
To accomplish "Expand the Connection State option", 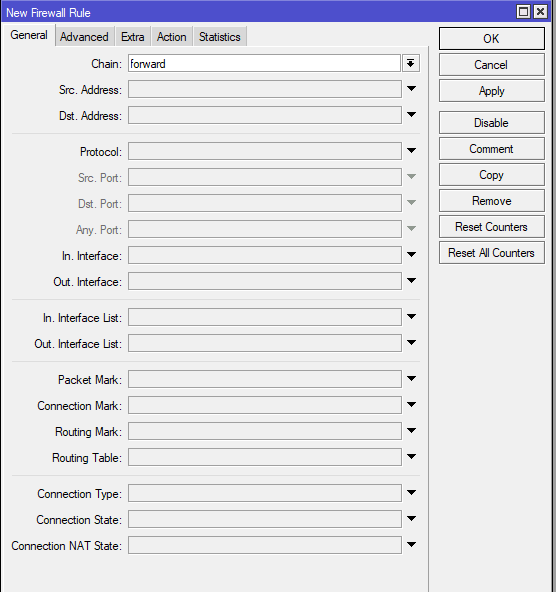I will point(411,519).
